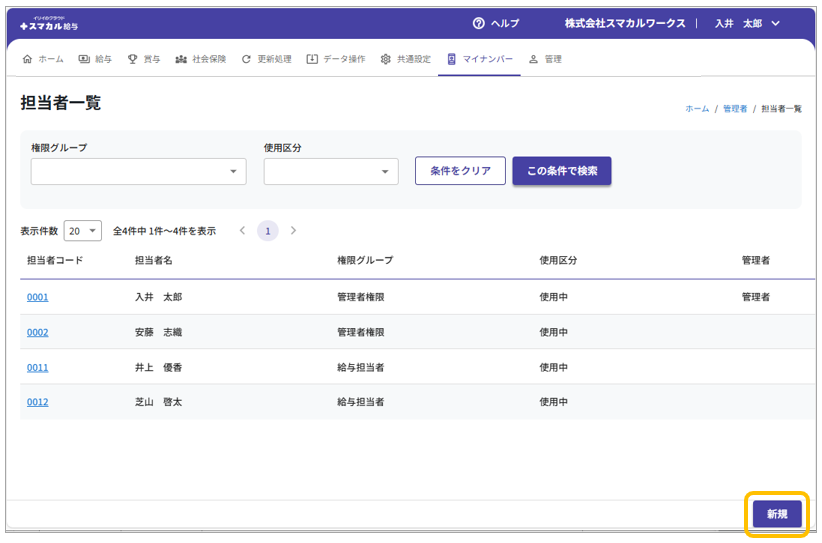Screen dimensions: 822x543
Task: Open the 使用区分 dropdown
Action: 331,171
